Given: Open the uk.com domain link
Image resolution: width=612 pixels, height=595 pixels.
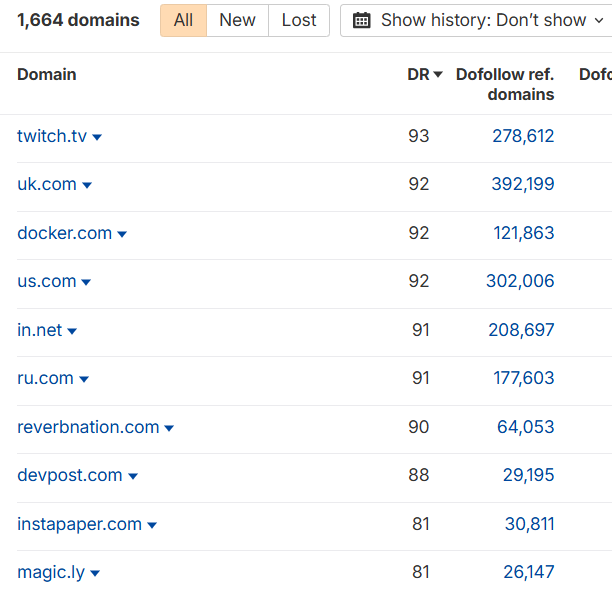Looking at the screenshot, I should coord(47,184).
